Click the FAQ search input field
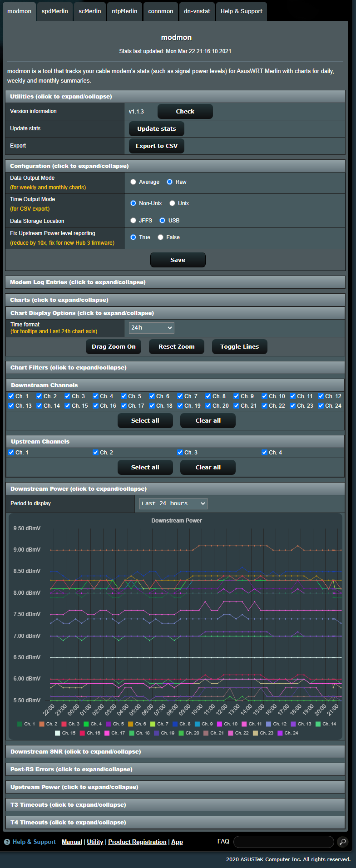Viewport: 356px width, 868px height. point(284,842)
